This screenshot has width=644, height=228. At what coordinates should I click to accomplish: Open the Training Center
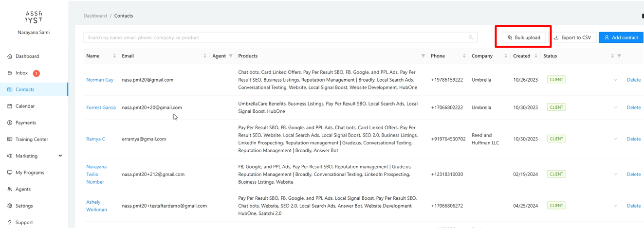click(32, 140)
